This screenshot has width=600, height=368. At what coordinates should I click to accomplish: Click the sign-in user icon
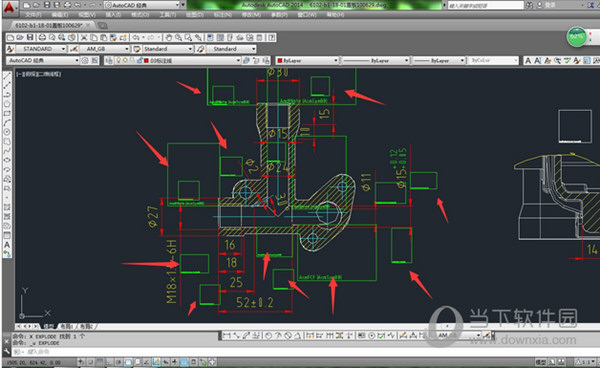[540, 5]
